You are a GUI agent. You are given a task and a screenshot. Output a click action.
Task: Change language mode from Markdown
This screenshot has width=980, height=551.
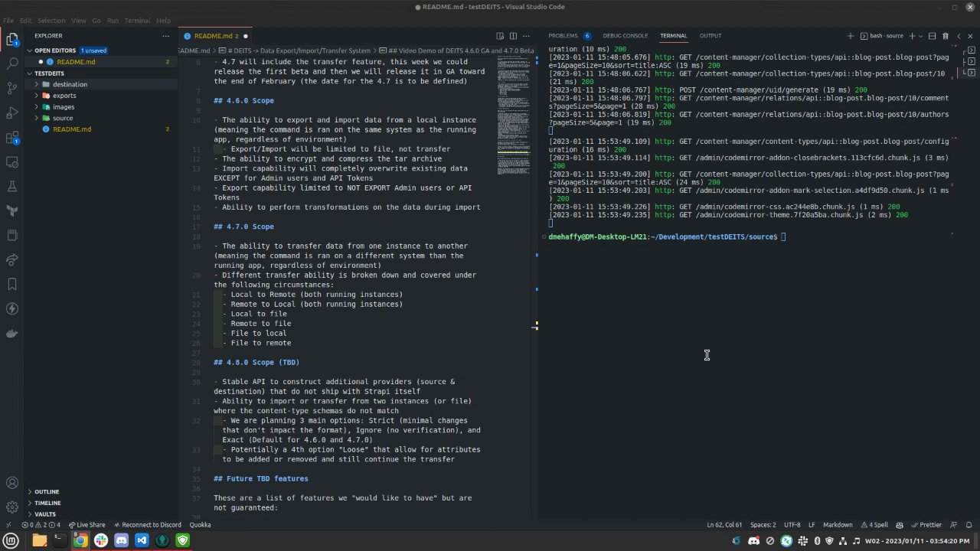[x=838, y=525]
